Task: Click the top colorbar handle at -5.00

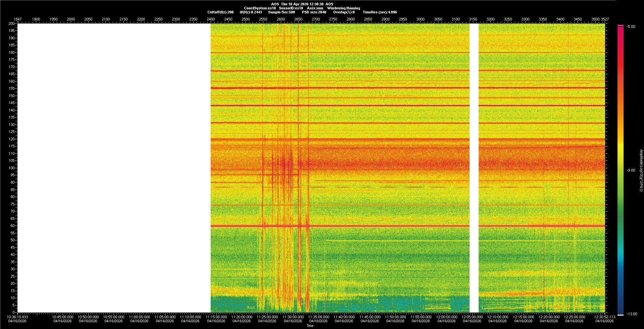Action: [621, 26]
